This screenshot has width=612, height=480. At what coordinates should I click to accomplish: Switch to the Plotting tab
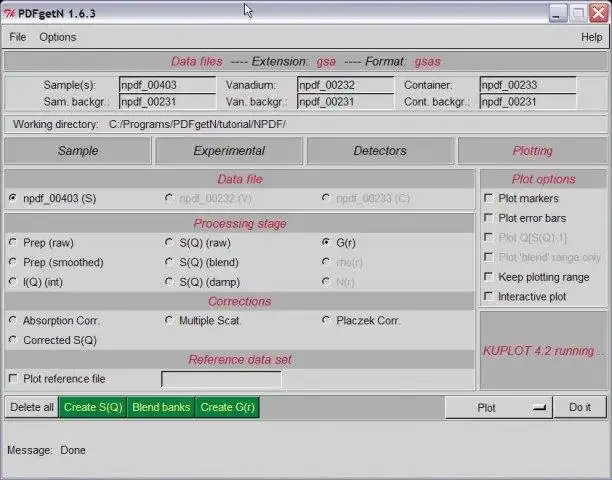(x=532, y=151)
